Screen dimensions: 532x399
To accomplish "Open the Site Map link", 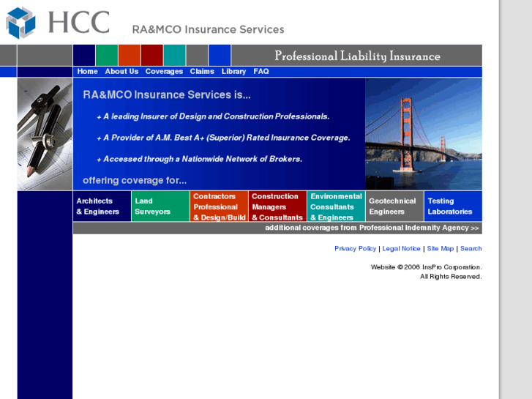I will click(441, 249).
